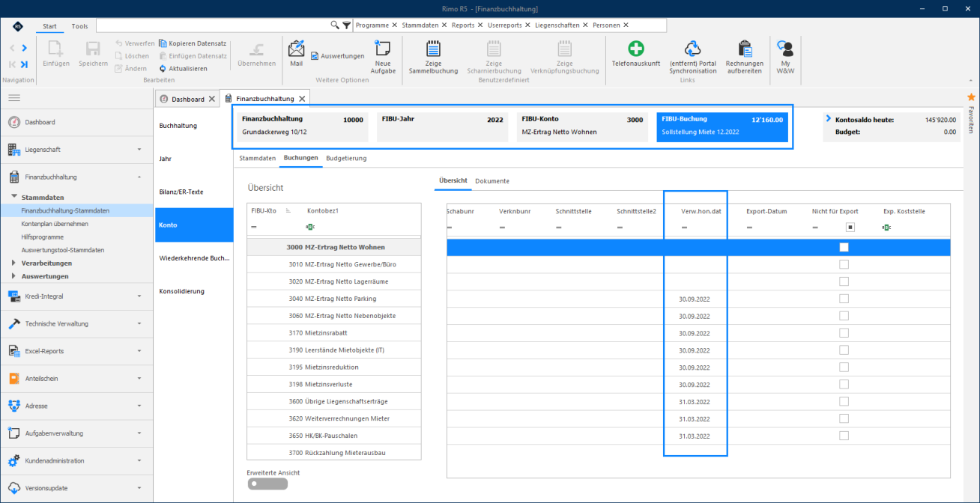Expand the Liegenschaft sidebar section
The height and width of the screenshot is (503, 980).
tap(139, 150)
